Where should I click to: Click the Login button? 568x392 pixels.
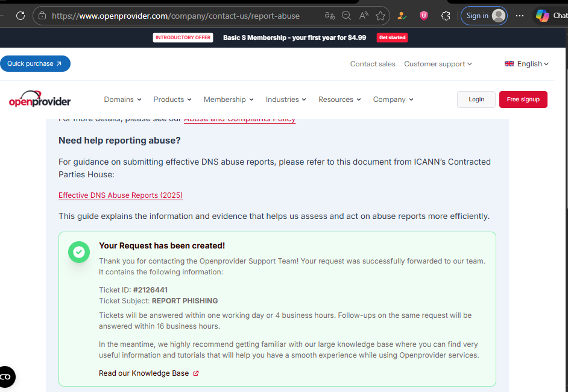[x=476, y=100]
